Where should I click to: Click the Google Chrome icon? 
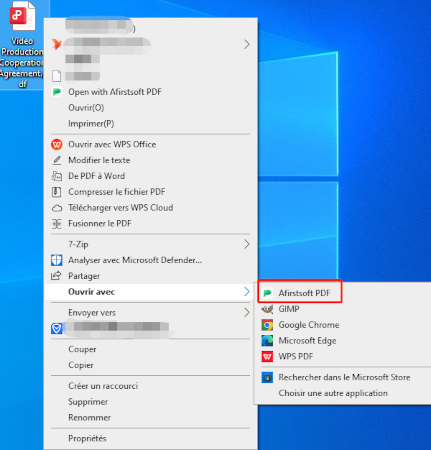coord(267,325)
